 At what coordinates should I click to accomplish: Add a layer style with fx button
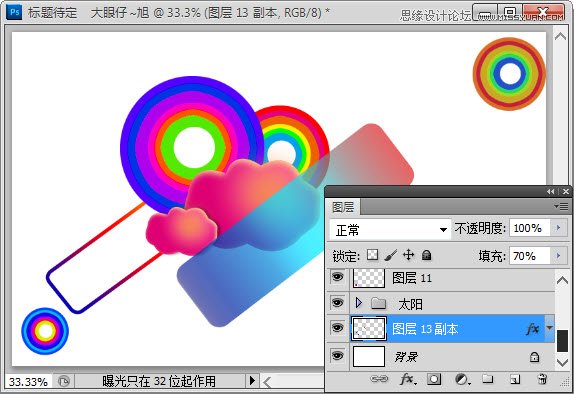point(408,379)
